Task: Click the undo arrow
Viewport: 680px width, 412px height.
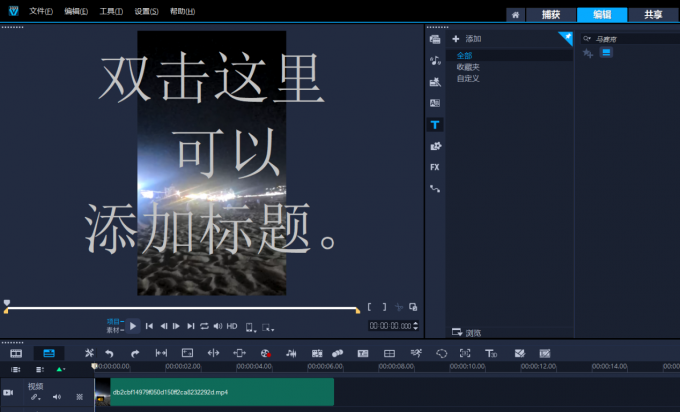Action: 109,353
